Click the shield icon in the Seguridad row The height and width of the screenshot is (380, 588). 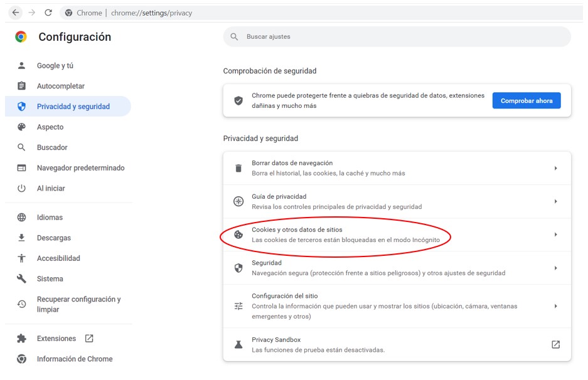coord(238,268)
